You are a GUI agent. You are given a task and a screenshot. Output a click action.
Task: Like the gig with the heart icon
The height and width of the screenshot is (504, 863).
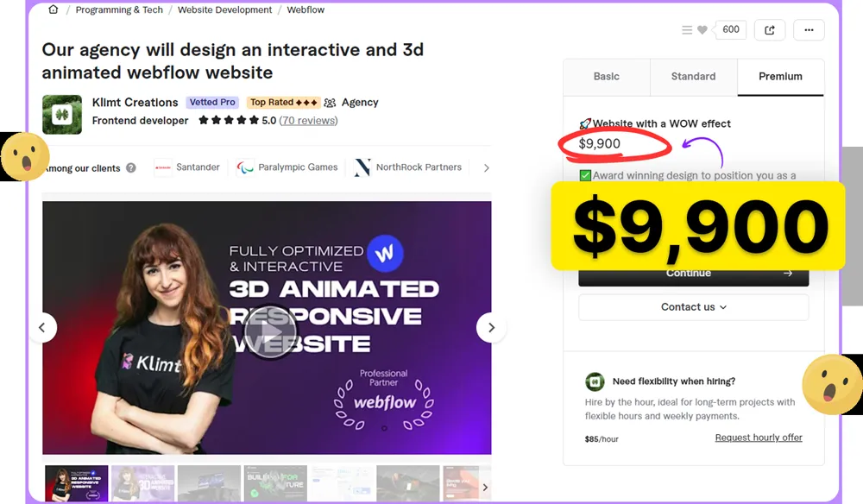702,29
